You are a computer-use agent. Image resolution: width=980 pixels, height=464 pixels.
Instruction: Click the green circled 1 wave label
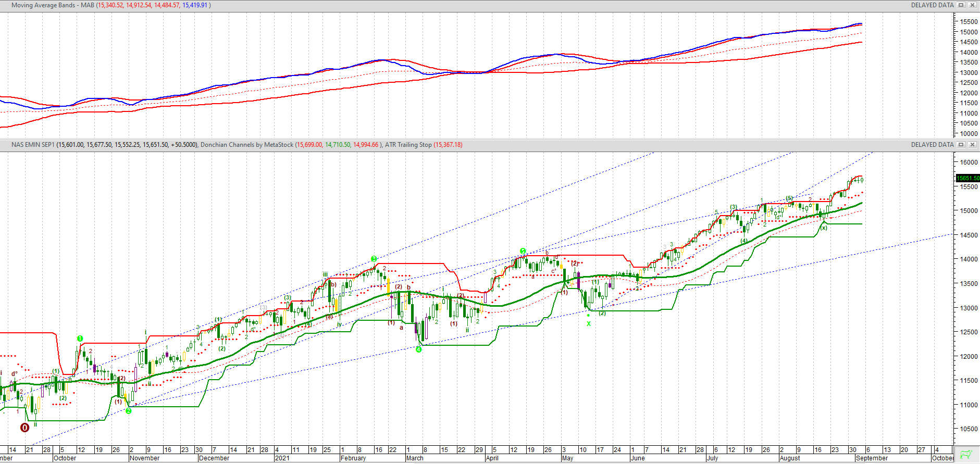coord(80,338)
